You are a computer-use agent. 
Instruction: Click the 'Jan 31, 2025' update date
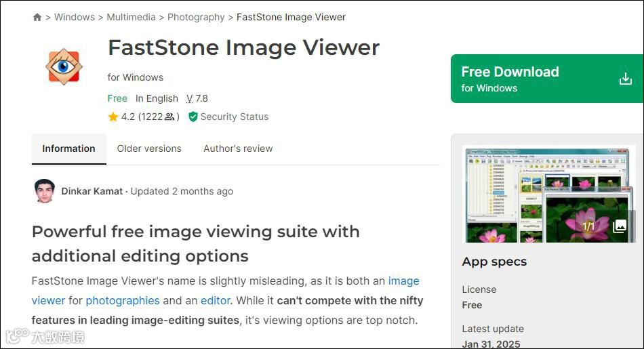(491, 344)
